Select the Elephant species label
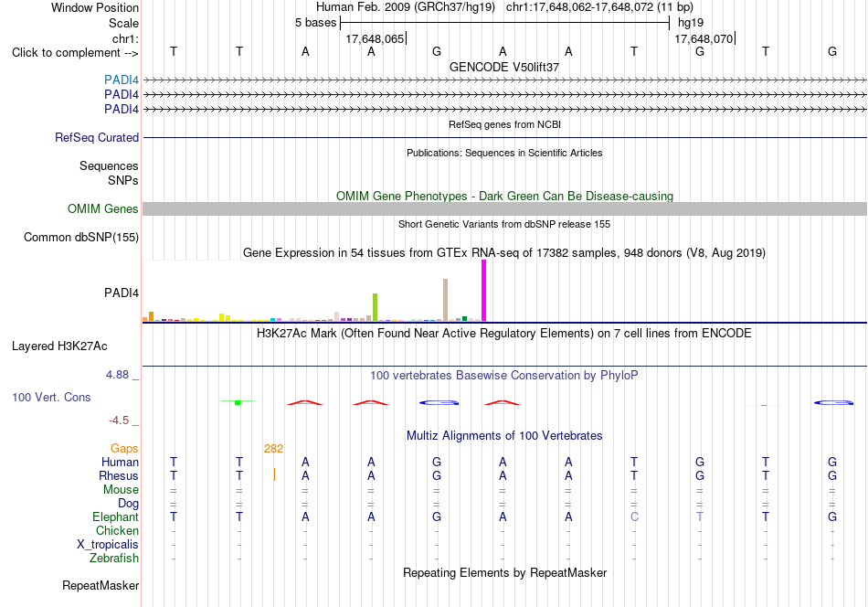The width and height of the screenshot is (868, 607). coord(116,516)
